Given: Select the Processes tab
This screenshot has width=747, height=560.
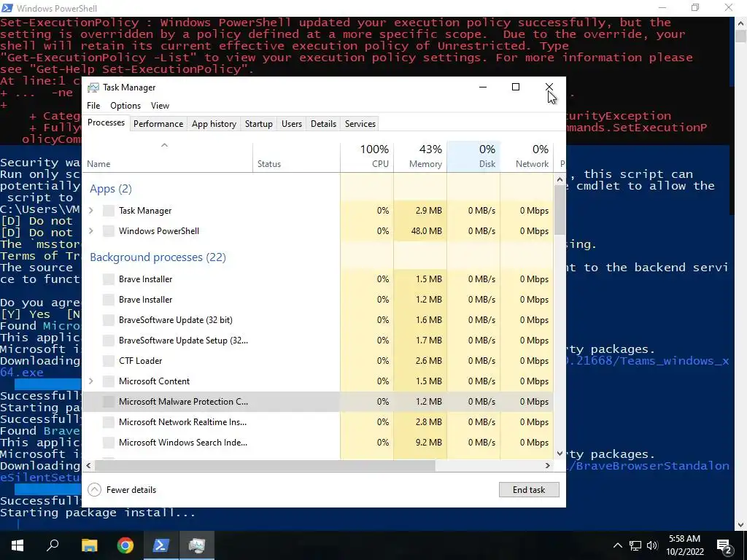Looking at the screenshot, I should click(106, 122).
